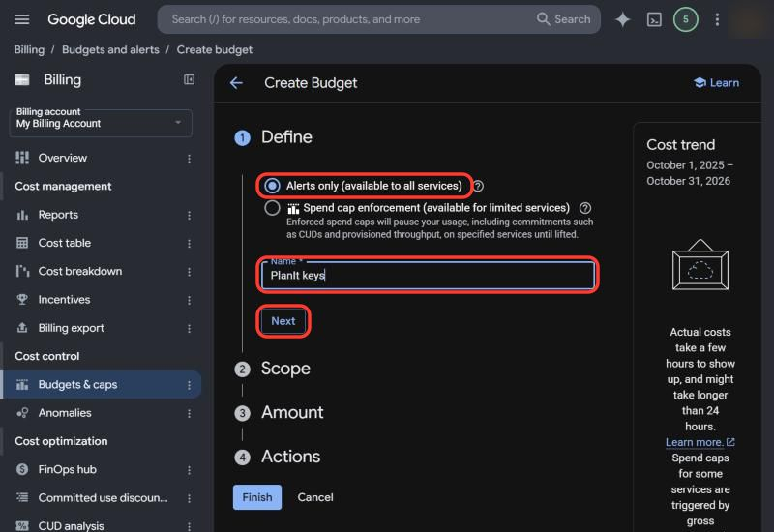
Task: Jump to the Amount step
Action: [x=292, y=413]
